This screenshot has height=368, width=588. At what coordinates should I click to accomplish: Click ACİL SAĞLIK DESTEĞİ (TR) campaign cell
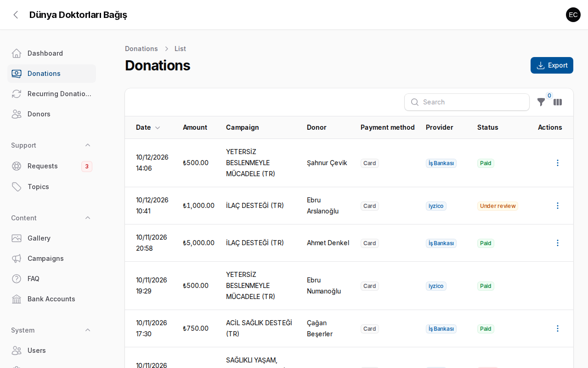point(259,328)
